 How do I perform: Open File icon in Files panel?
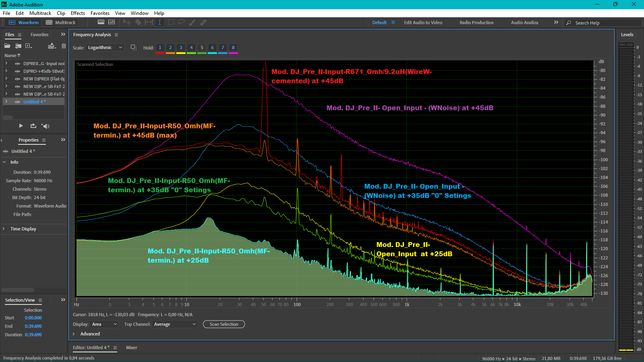click(x=7, y=46)
